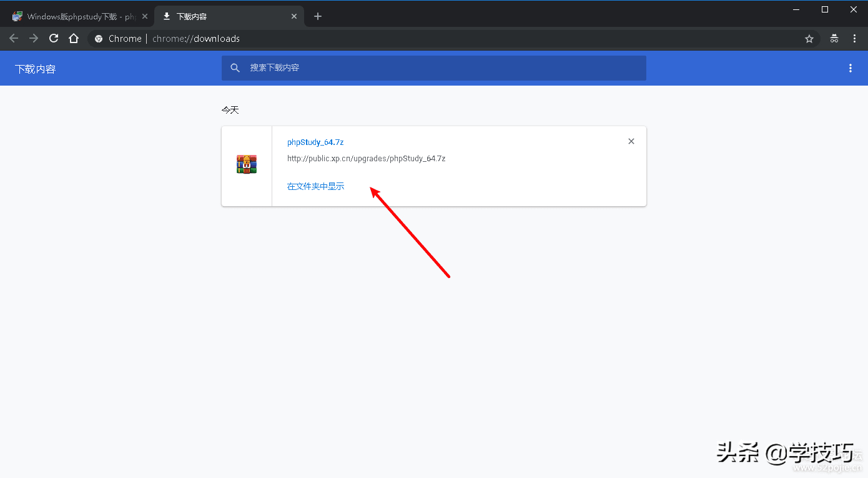Viewport: 868px width, 478px height.
Task: Click the 下载内容 page title
Action: coord(36,69)
